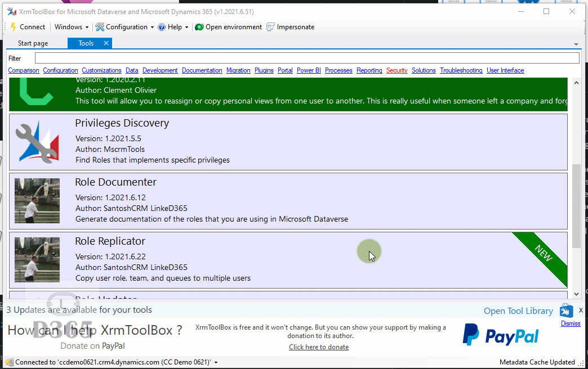
Task: Click the PayPal logo
Action: (501, 335)
